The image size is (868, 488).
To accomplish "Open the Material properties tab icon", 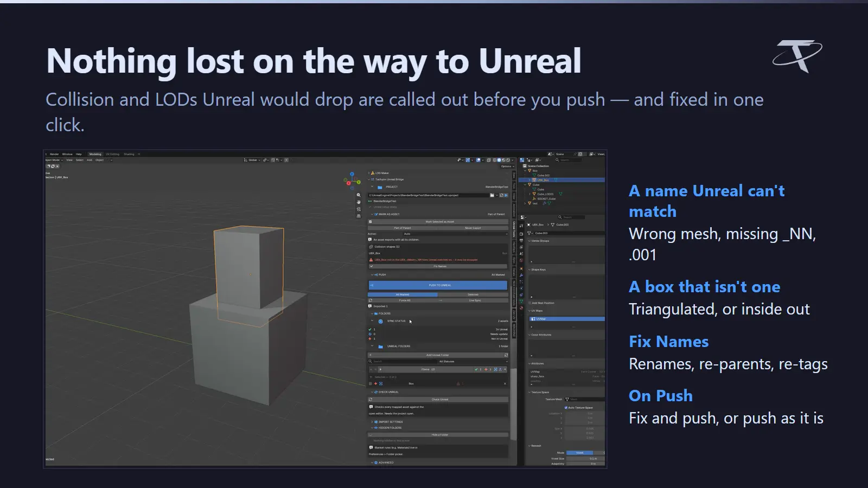I will [521, 307].
